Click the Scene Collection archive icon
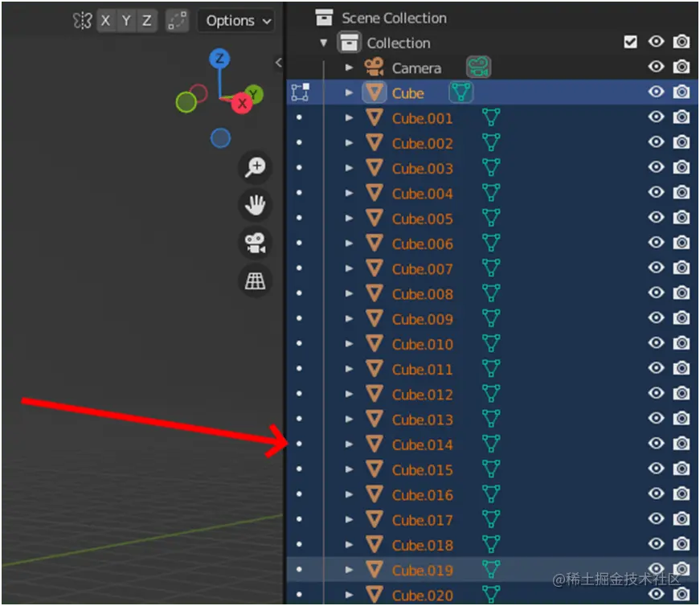The width and height of the screenshot is (700, 606). click(324, 18)
